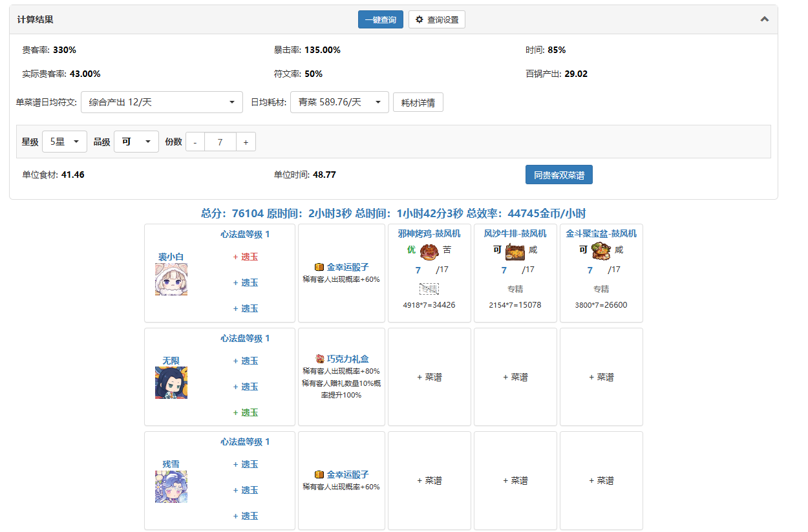The image size is (808, 532).
Task: Add the second 遗玉 slot for 残雪
Action: click(x=246, y=490)
